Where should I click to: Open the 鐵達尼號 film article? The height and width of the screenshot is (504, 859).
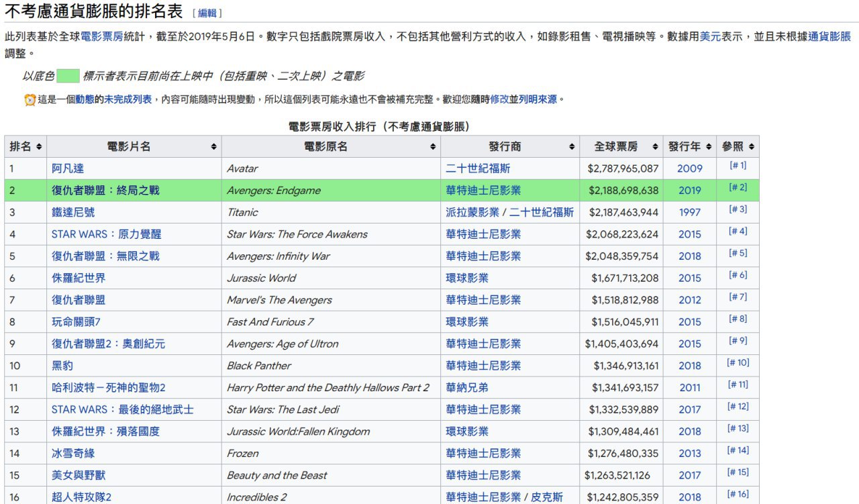(73, 212)
